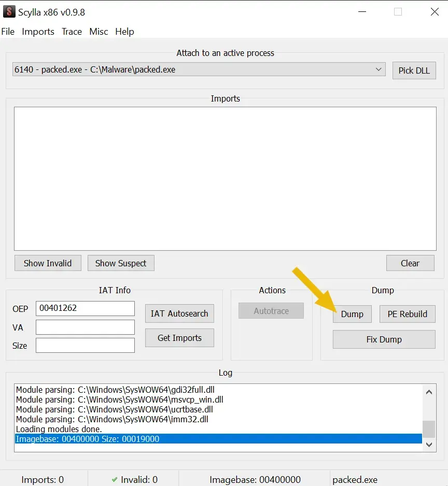448x486 pixels.
Task: Open the File menu
Action: [8, 32]
